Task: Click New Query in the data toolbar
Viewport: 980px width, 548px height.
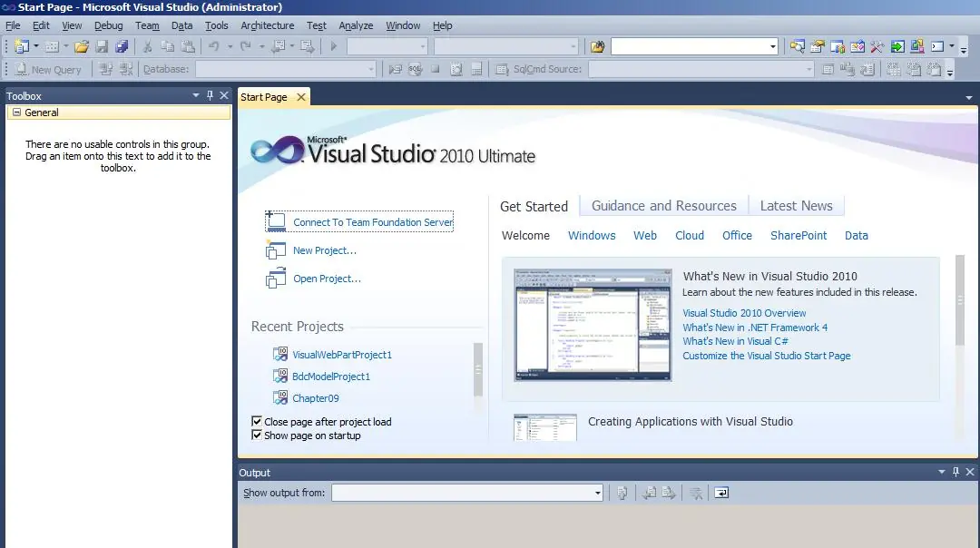Action: click(x=48, y=69)
